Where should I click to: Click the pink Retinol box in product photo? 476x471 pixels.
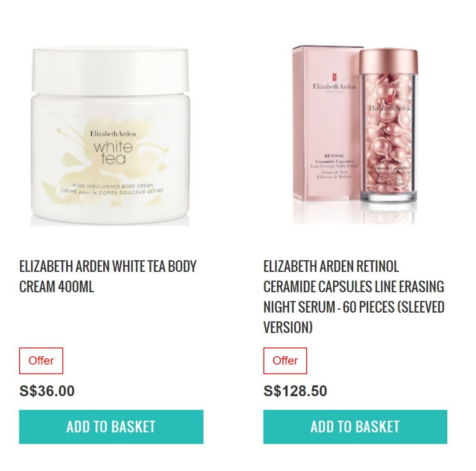coord(326,124)
